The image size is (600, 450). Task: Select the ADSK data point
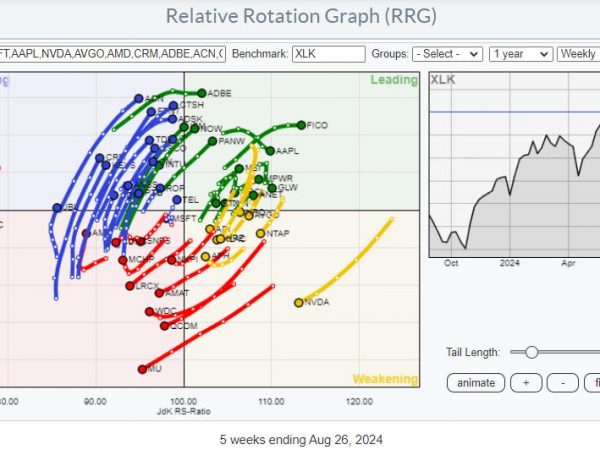173,119
